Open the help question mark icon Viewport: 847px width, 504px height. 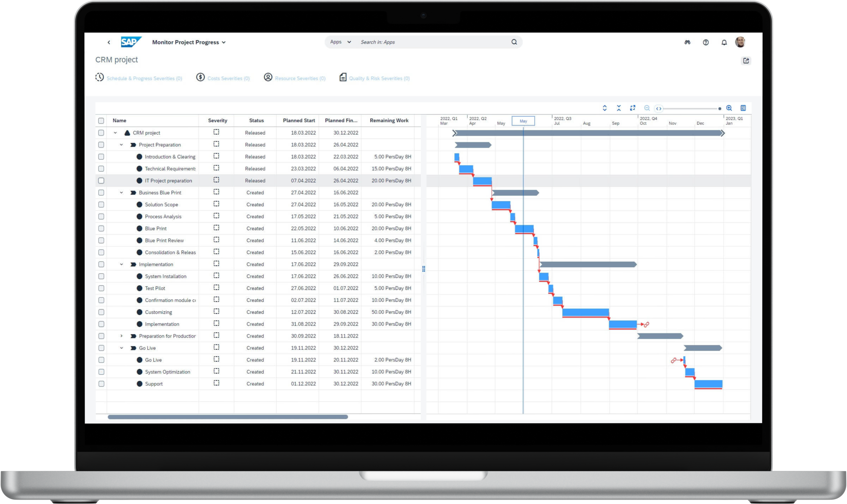[x=706, y=43]
